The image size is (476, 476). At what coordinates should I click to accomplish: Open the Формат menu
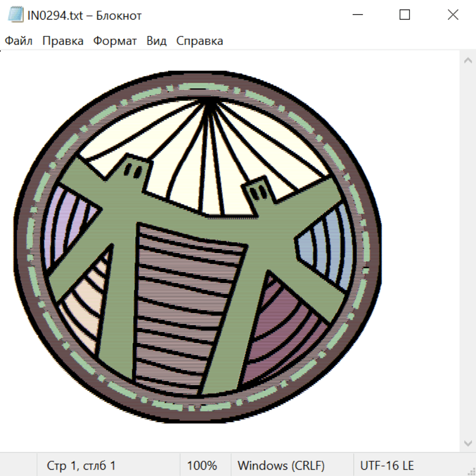115,41
